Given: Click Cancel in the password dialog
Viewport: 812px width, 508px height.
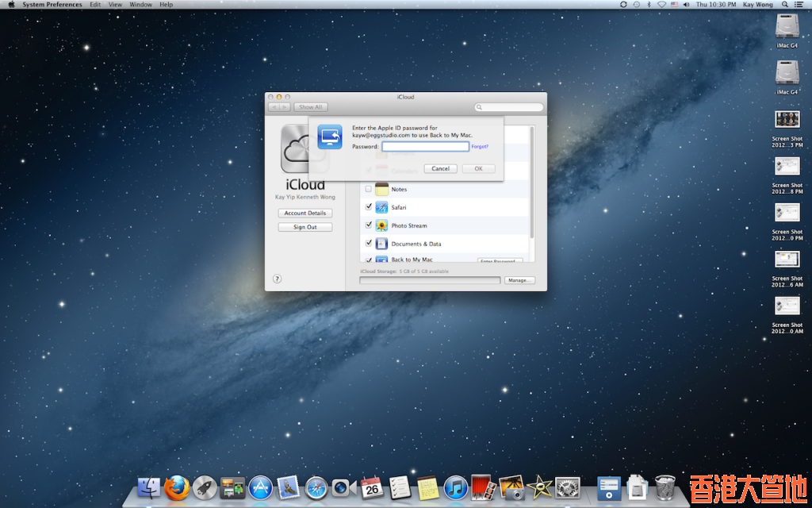Looking at the screenshot, I should 440,168.
